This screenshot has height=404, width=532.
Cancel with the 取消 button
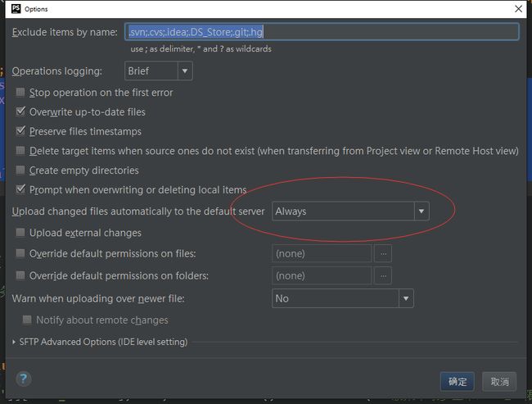(500, 382)
